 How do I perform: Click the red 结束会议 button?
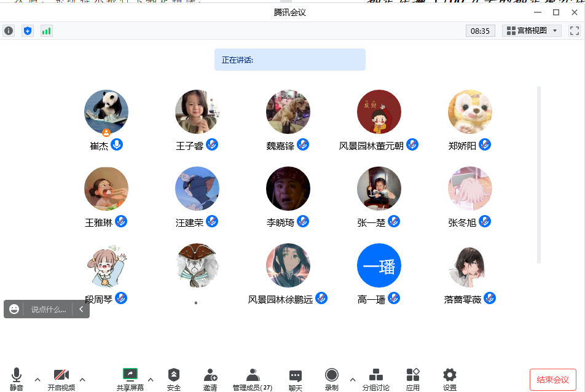click(x=552, y=379)
